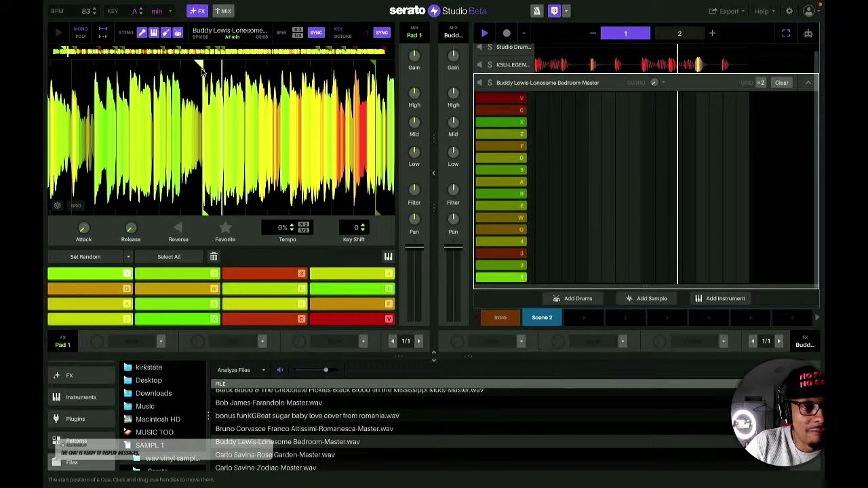The height and width of the screenshot is (488, 868).
Task: Click the robot icon beside the fullscreen button
Action: click(808, 33)
